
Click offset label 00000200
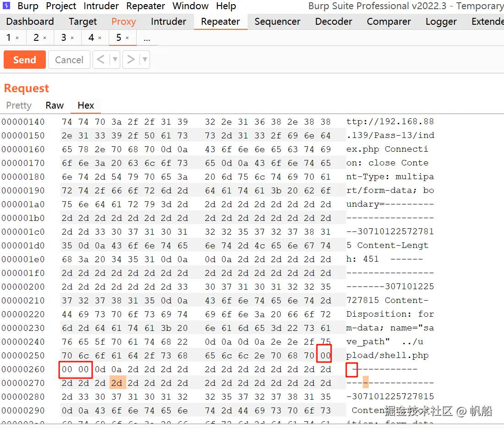pyautogui.click(x=23, y=286)
